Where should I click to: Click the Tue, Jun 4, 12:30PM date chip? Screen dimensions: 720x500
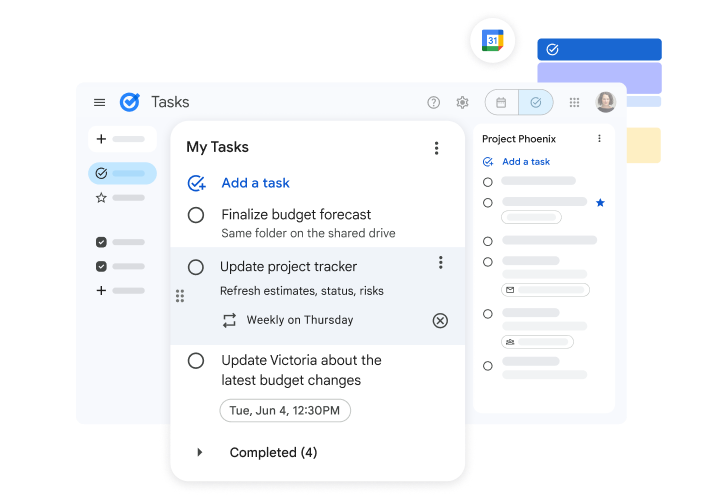coord(285,410)
